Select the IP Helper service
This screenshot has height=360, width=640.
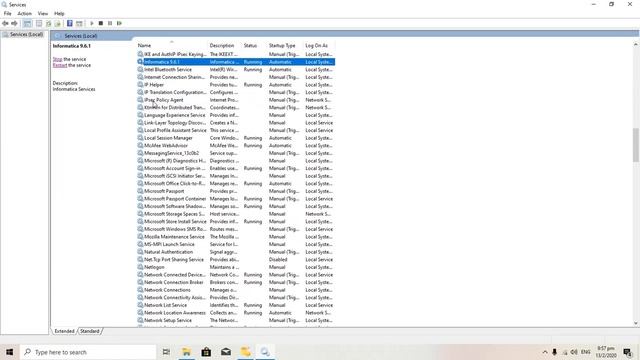pos(236,85)
